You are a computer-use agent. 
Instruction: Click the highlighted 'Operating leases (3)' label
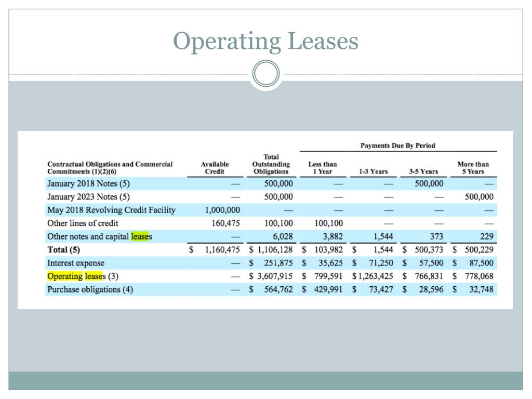pos(83,276)
